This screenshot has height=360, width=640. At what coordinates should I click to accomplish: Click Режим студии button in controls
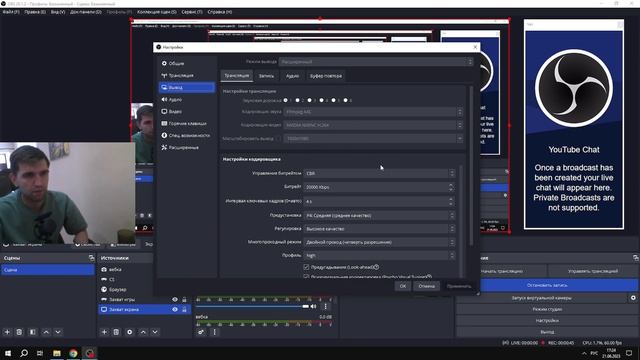click(547, 309)
